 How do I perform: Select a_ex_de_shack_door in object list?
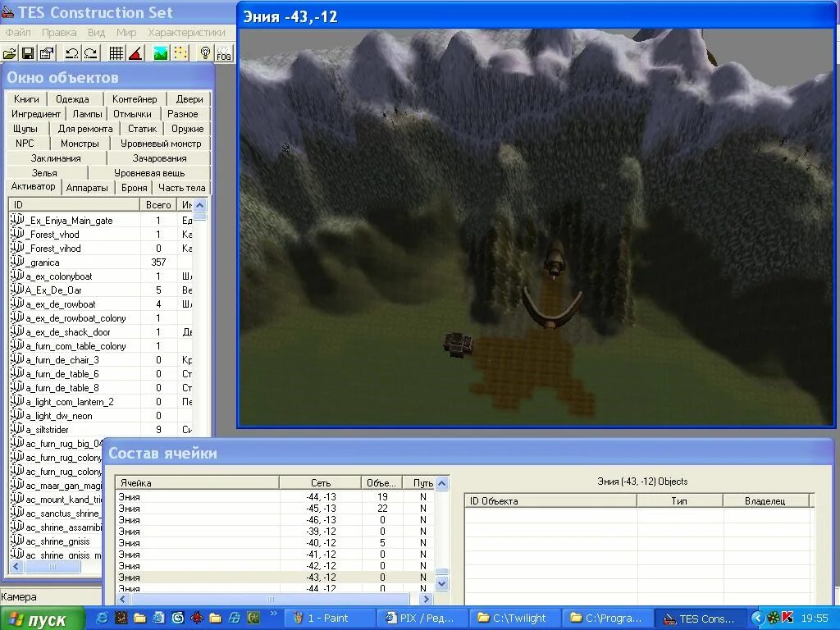coord(101,332)
